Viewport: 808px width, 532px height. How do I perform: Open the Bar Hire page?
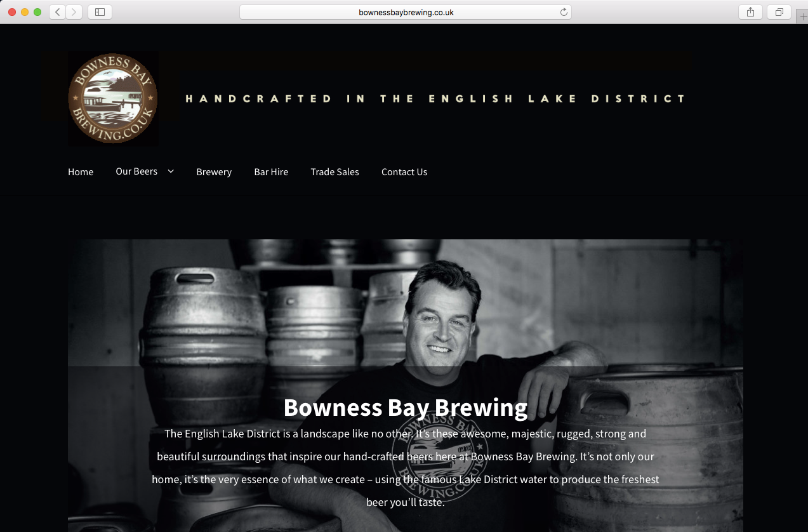pos(271,172)
